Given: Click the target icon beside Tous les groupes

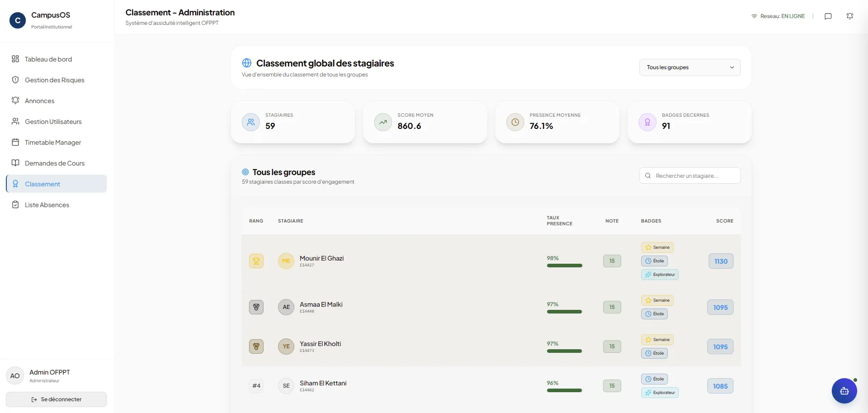Looking at the screenshot, I should point(245,172).
